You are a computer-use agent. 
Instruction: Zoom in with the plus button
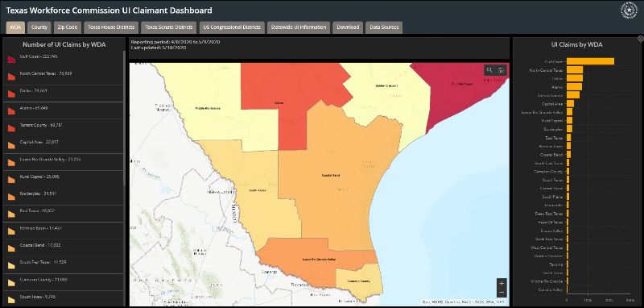coord(502,283)
